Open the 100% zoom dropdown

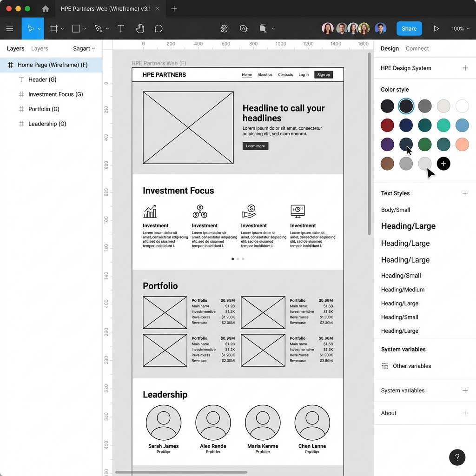pos(460,28)
